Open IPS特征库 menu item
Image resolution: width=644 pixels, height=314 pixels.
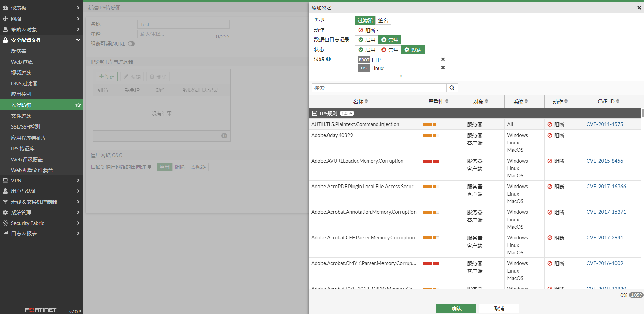tap(23, 149)
